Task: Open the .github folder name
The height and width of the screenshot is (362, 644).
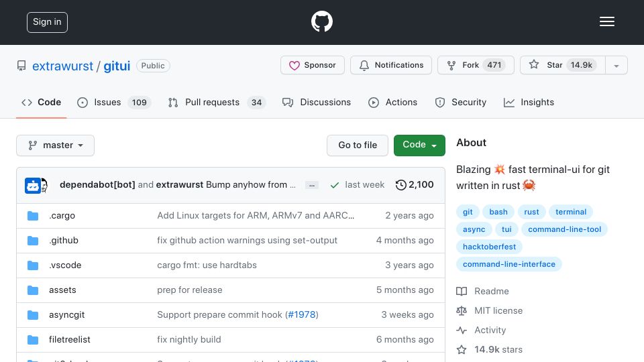Action: [64, 241]
